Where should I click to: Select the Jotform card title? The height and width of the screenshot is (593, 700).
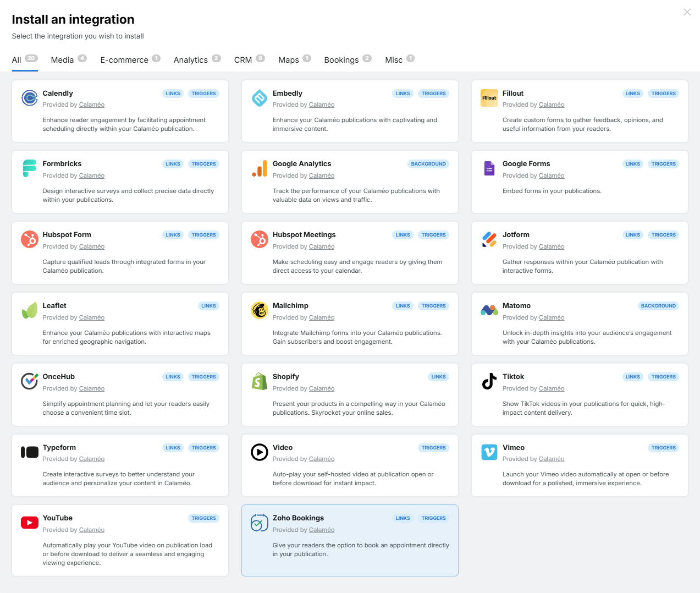[x=516, y=235]
